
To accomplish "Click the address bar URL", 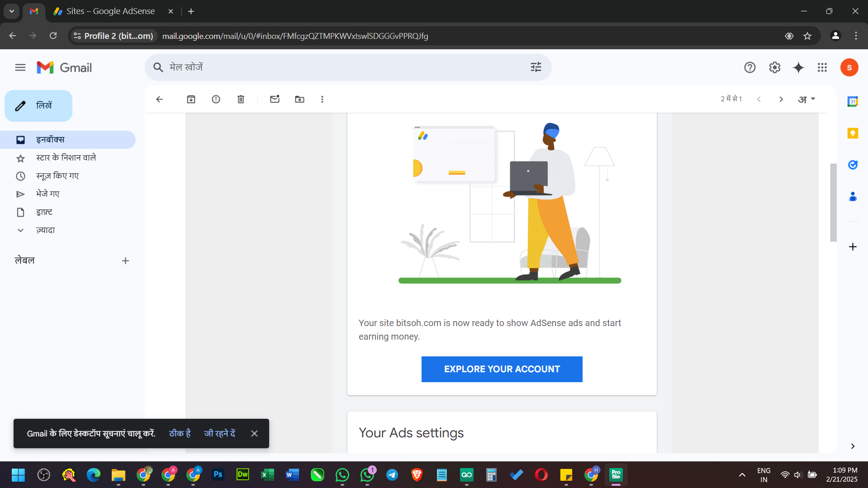I will tap(295, 36).
